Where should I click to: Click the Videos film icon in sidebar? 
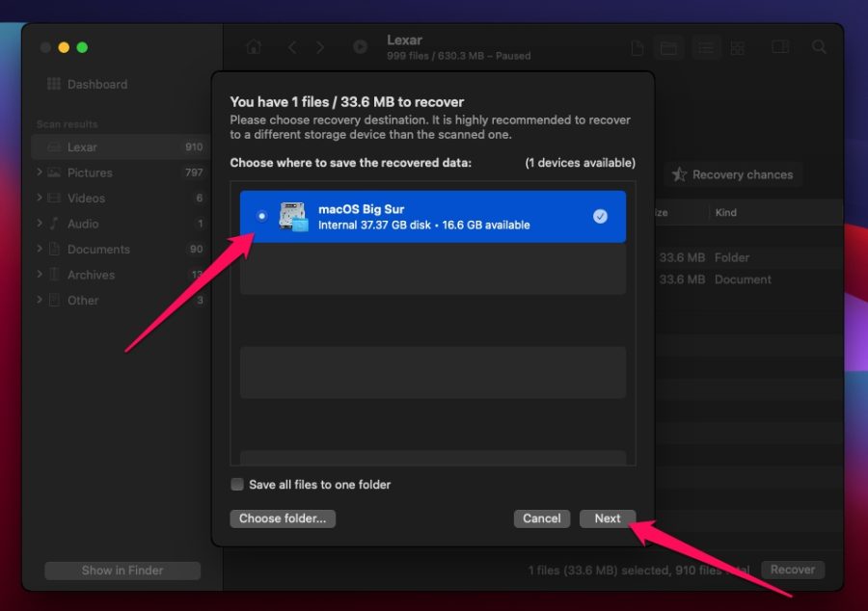point(54,198)
